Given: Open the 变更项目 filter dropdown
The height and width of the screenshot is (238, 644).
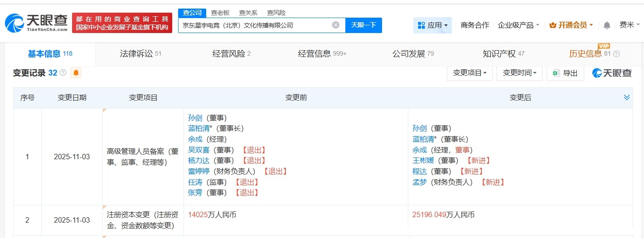Looking at the screenshot, I should coord(470,73).
